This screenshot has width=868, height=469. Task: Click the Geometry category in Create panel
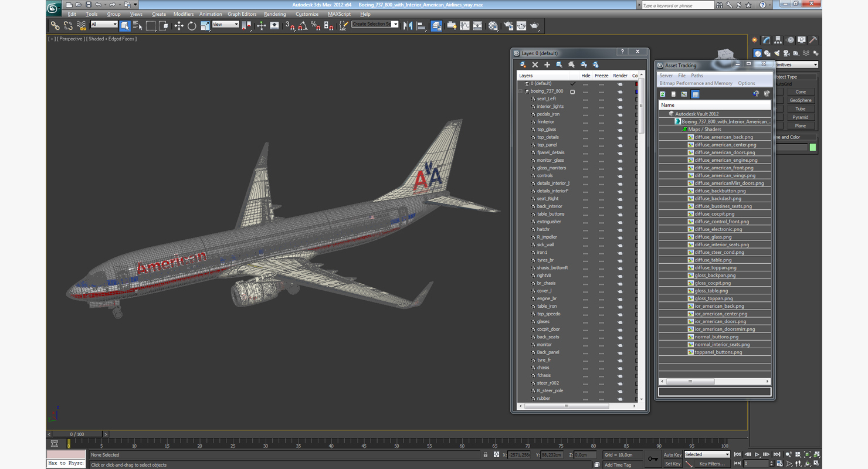(757, 53)
